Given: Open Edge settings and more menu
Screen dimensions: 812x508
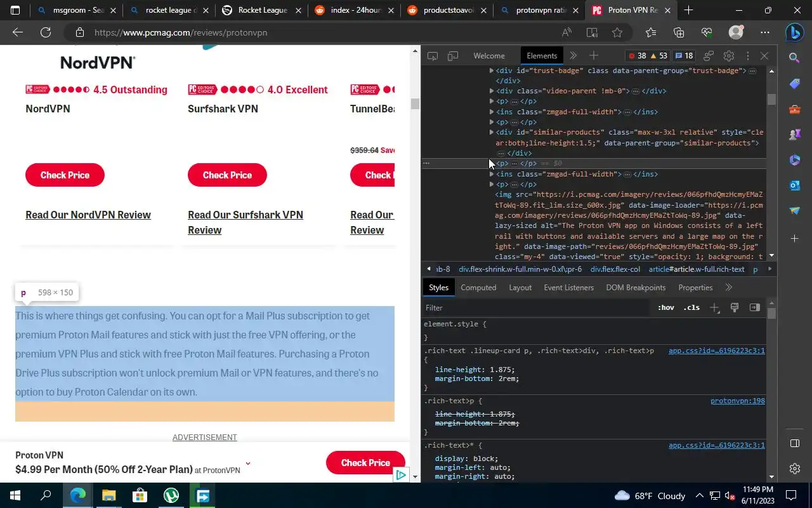Looking at the screenshot, I should pyautogui.click(x=765, y=32).
